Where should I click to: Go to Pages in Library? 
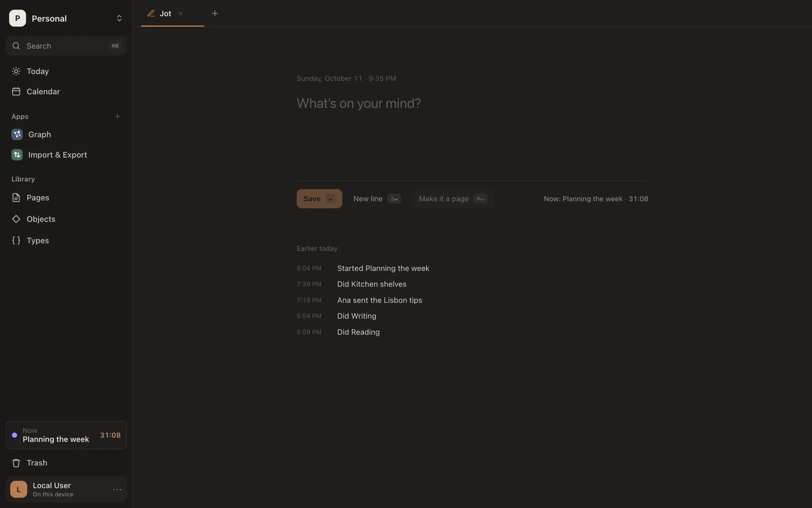66,198
